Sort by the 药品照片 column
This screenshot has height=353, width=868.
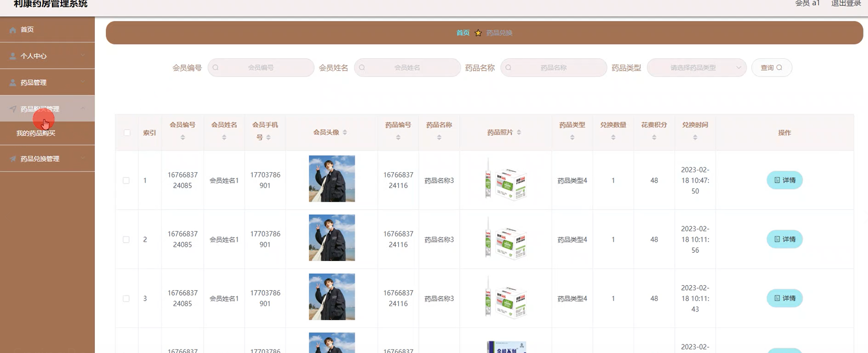point(519,132)
